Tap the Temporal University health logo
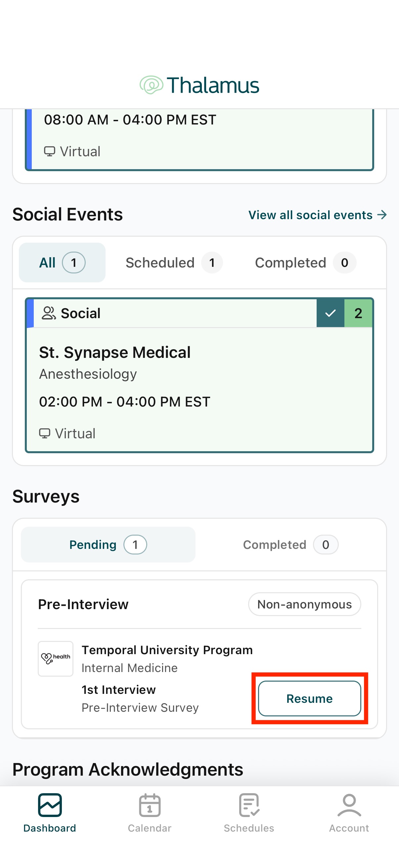399x868 pixels. point(56,658)
